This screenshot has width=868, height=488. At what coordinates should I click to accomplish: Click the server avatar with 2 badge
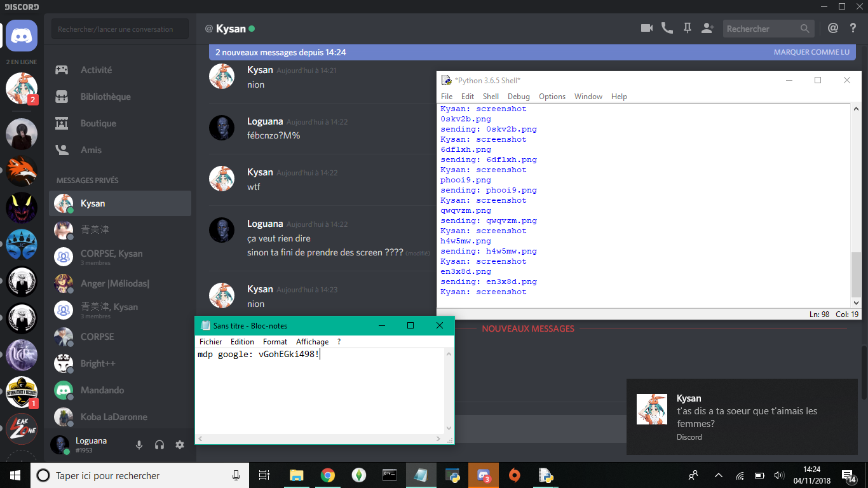click(22, 88)
